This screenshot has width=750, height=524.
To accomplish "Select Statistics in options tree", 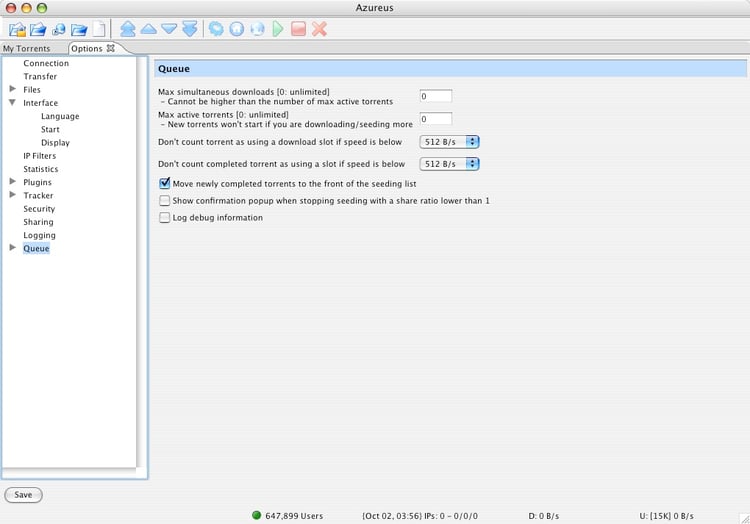I will 41,169.
